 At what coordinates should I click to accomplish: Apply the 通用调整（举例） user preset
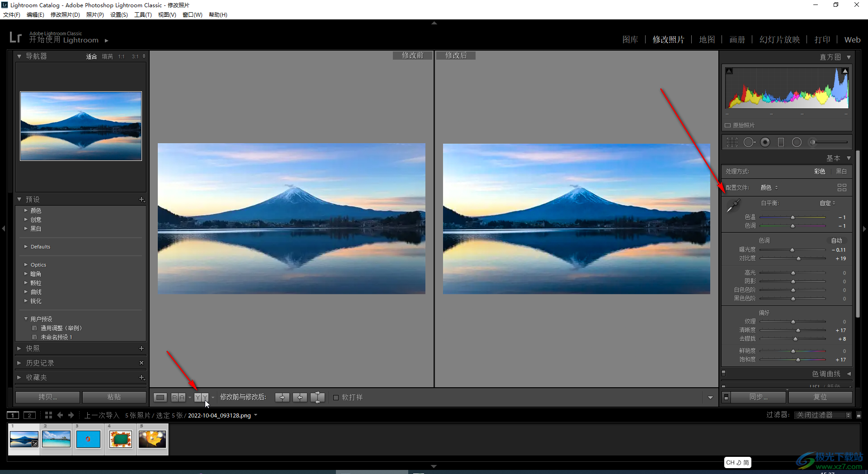pos(61,328)
